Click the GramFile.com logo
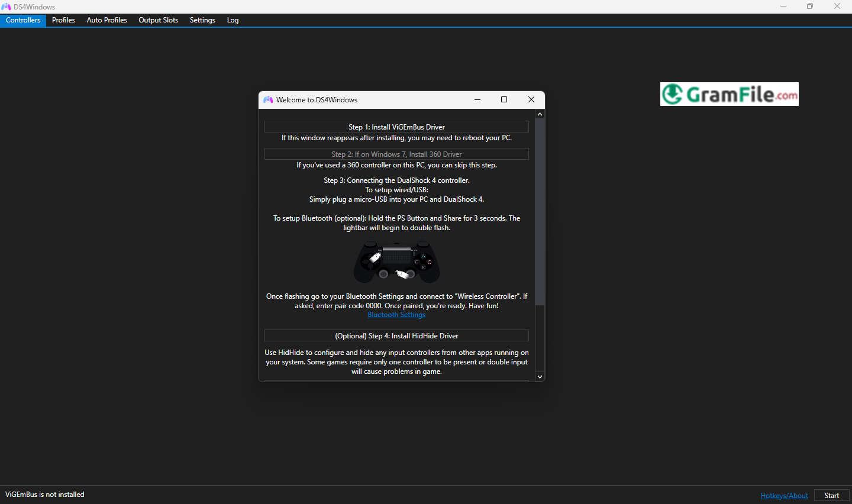 click(x=729, y=94)
